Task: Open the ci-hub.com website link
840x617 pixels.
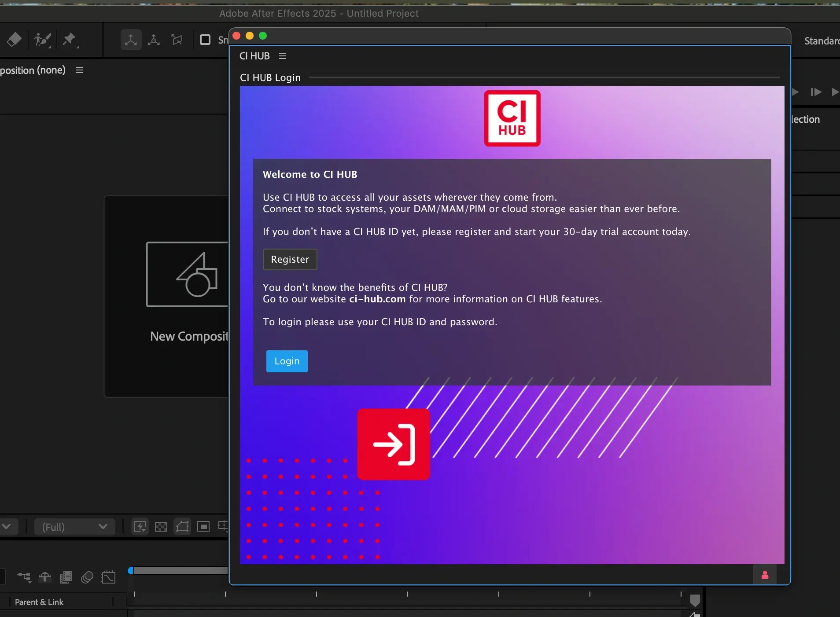Action: pyautogui.click(x=377, y=299)
